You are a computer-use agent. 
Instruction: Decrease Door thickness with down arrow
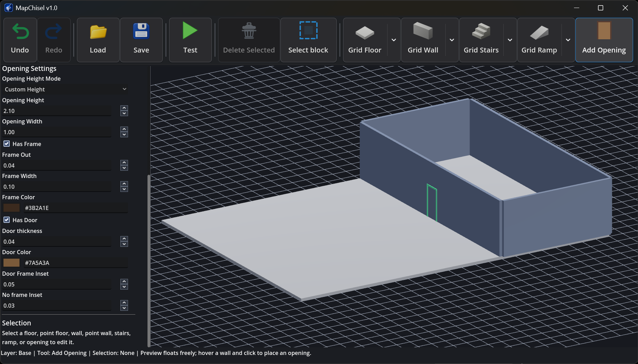(x=124, y=244)
